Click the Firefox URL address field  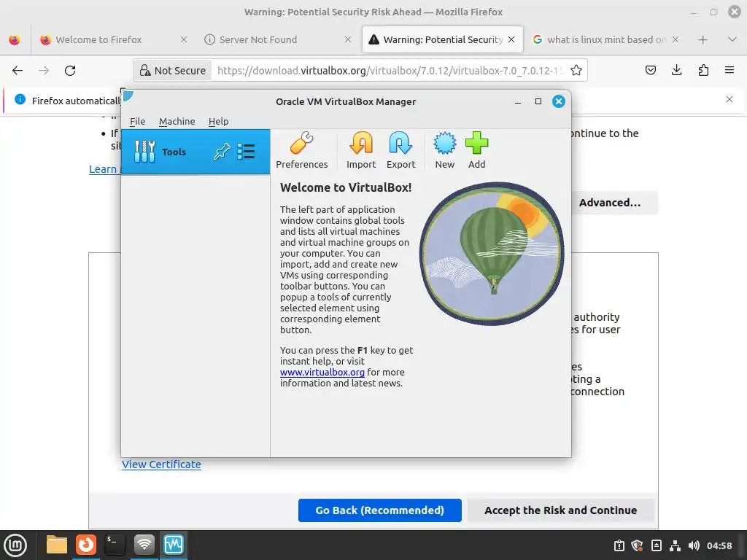click(390, 71)
